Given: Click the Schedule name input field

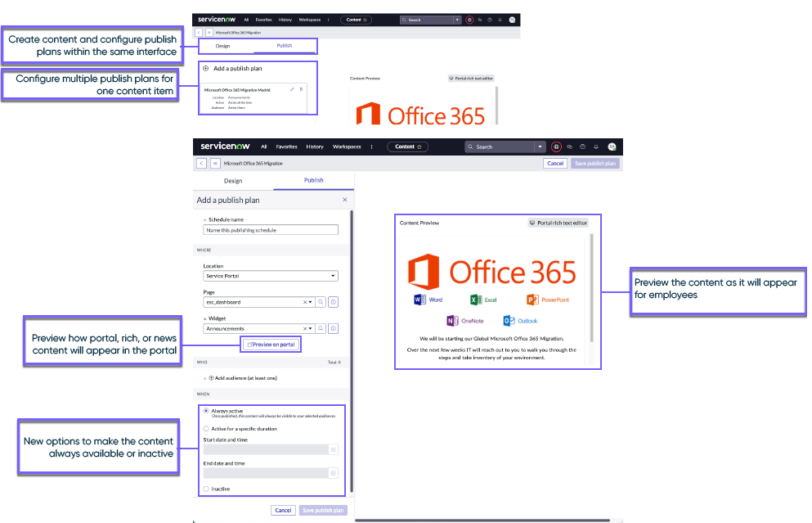Looking at the screenshot, I should point(271,230).
